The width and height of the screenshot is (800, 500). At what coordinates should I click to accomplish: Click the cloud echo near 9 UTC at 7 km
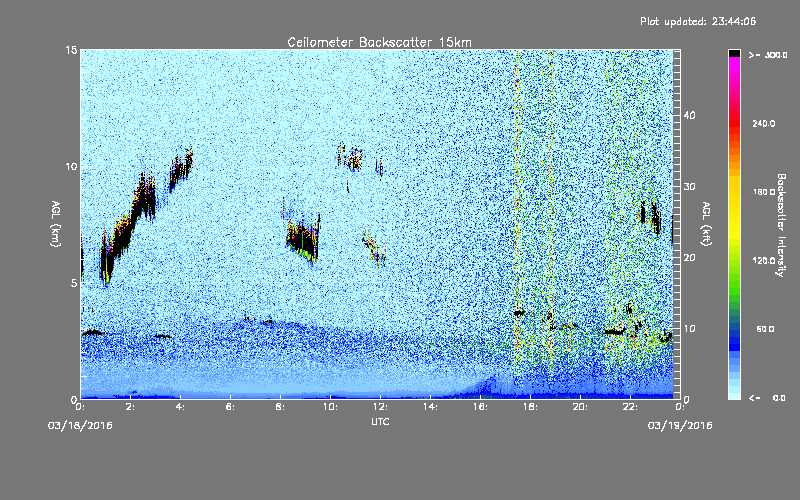(x=303, y=237)
